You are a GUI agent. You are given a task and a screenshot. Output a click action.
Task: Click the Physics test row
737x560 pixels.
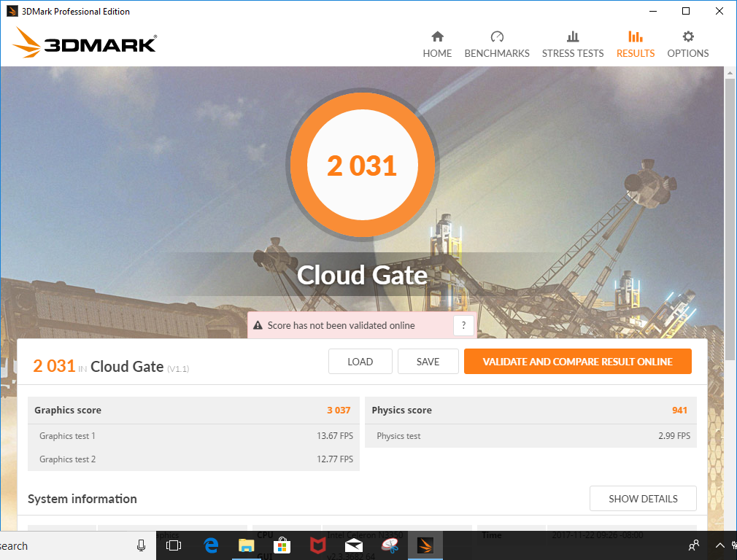pyautogui.click(x=530, y=436)
